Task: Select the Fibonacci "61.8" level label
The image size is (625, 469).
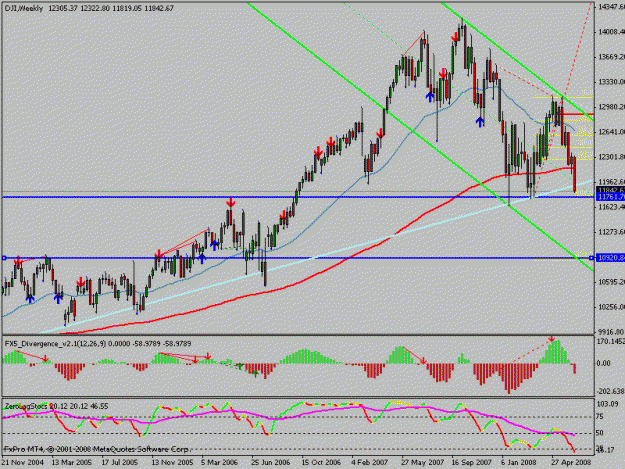Action: tap(585, 154)
